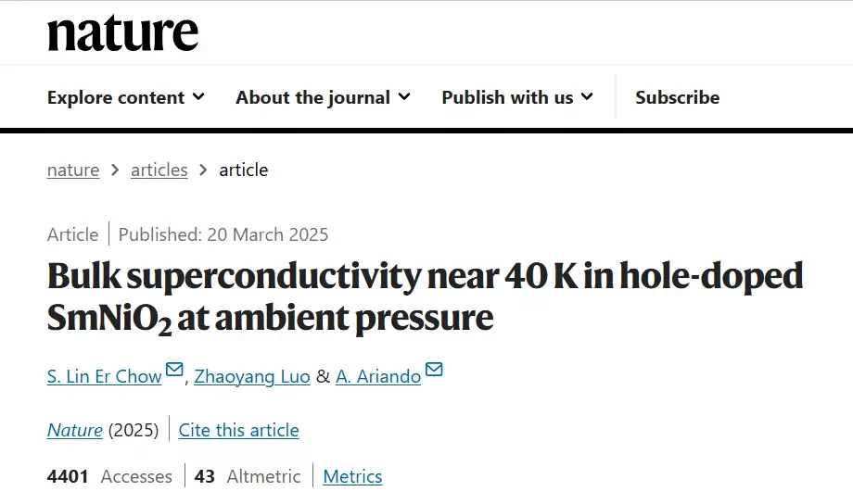This screenshot has width=853, height=504.
Task: Go to nature breadcrumb link
Action: pos(73,170)
